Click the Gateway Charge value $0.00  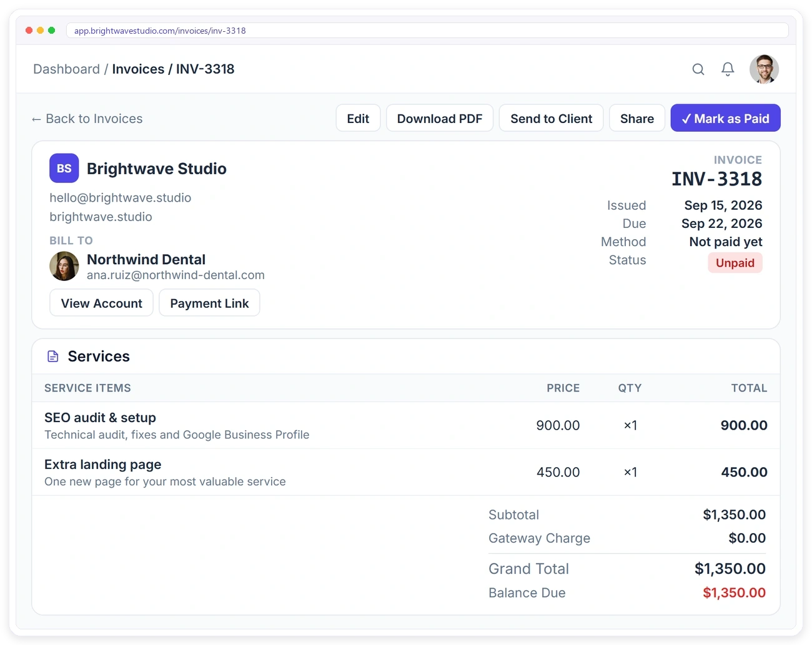[x=747, y=538]
